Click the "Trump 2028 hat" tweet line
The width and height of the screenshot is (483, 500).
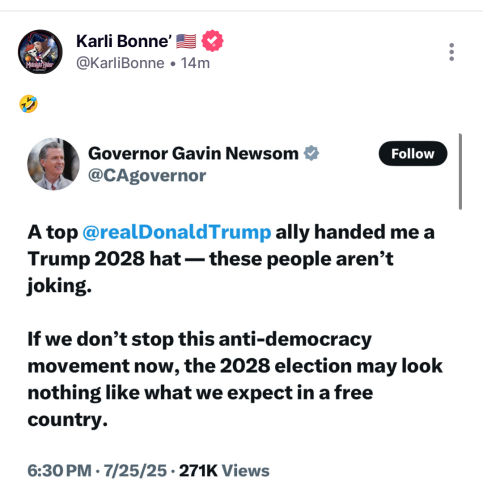coord(210,259)
